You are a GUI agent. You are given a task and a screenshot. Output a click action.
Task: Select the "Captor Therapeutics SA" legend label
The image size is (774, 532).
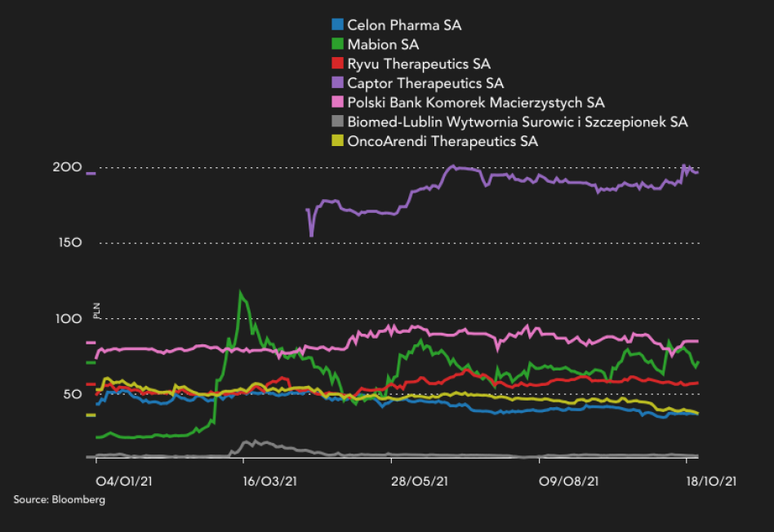pyautogui.click(x=425, y=83)
